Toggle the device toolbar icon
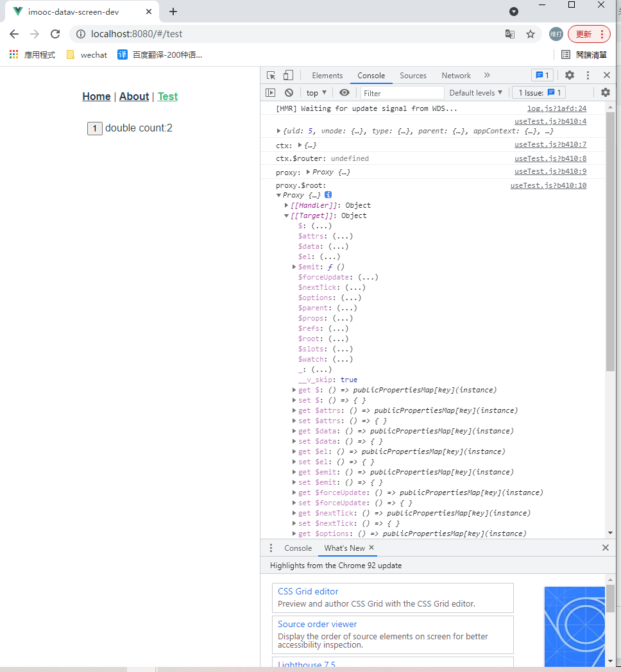Screen dimensions: 621x672 pyautogui.click(x=288, y=76)
